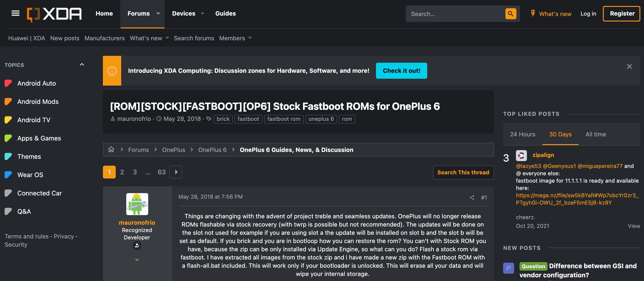Switch to the 24 Hours tab
The width and height of the screenshot is (644, 281).
coord(522,134)
